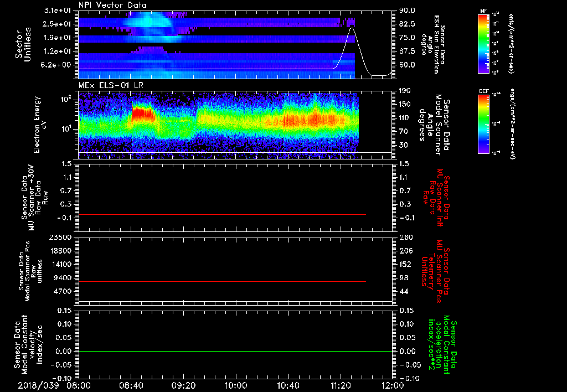Click the red Scanner Pos data line
Screen dimensions: 567x392
coord(223,281)
